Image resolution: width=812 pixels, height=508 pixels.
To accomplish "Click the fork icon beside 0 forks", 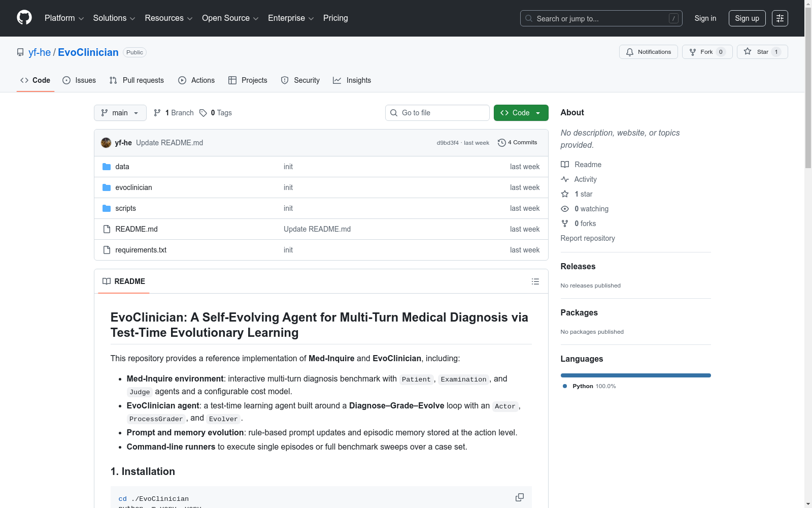I will [x=565, y=224].
